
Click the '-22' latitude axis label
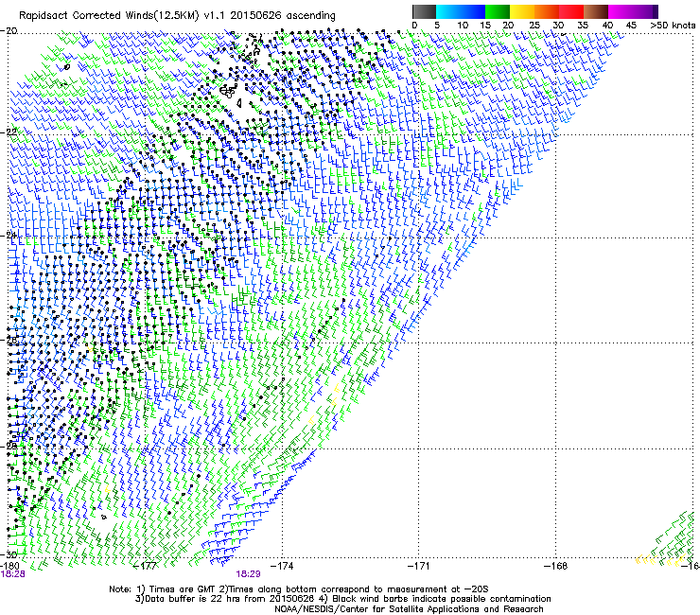click(9, 132)
